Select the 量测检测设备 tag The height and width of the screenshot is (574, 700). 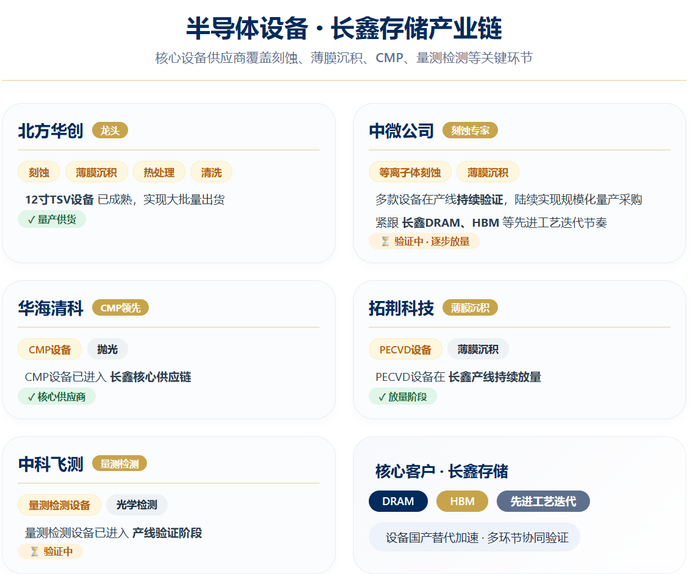(x=59, y=505)
